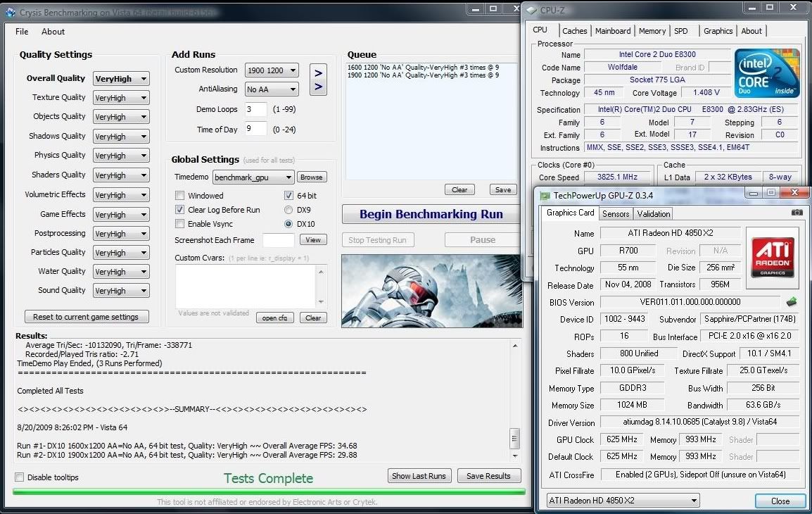Click Begin Benchmarking Run
The image size is (812, 514).
coord(431,214)
